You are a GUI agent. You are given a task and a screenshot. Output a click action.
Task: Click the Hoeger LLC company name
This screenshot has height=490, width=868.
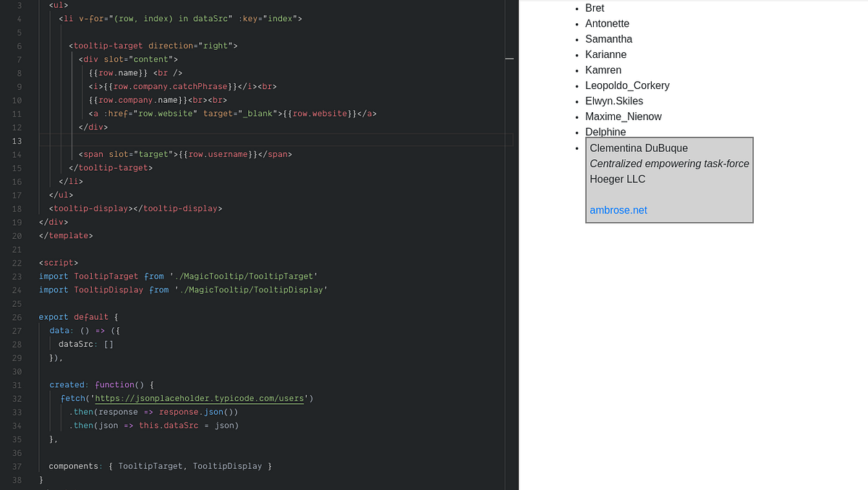(617, 179)
